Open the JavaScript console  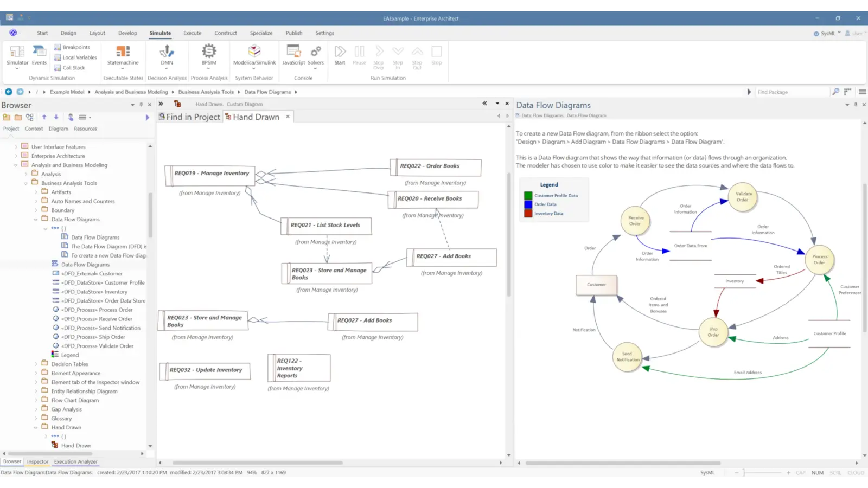pos(293,54)
